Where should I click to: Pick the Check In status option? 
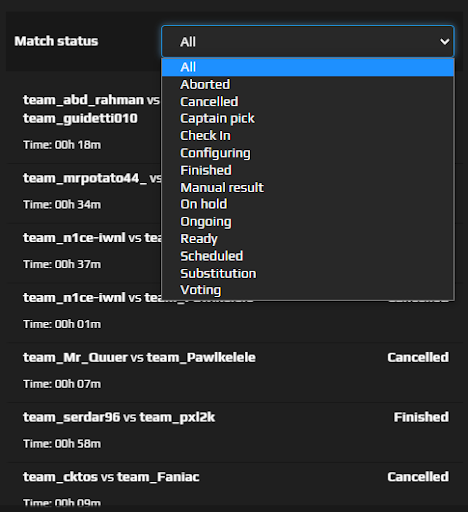click(x=308, y=136)
